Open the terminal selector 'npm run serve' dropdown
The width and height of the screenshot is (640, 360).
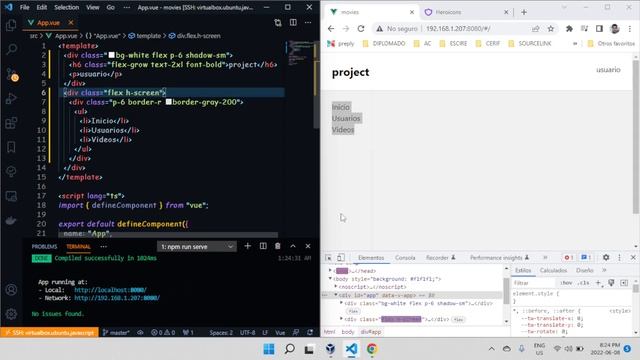pos(196,247)
